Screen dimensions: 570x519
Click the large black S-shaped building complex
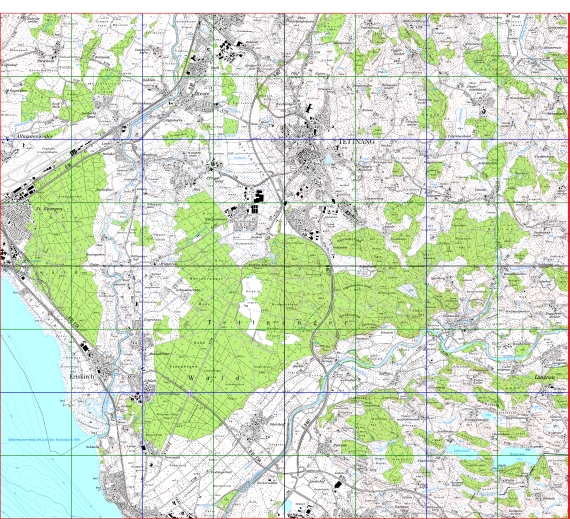pyautogui.click(x=259, y=195)
